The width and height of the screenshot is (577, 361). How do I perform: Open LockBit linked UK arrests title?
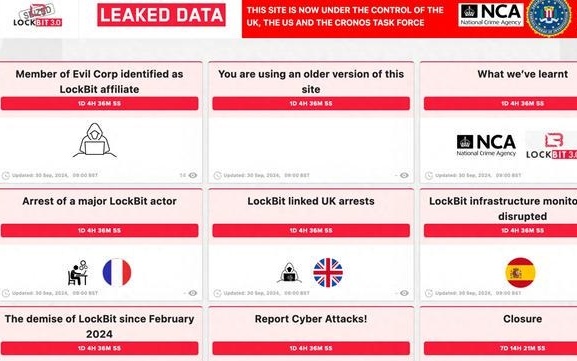coord(311,201)
